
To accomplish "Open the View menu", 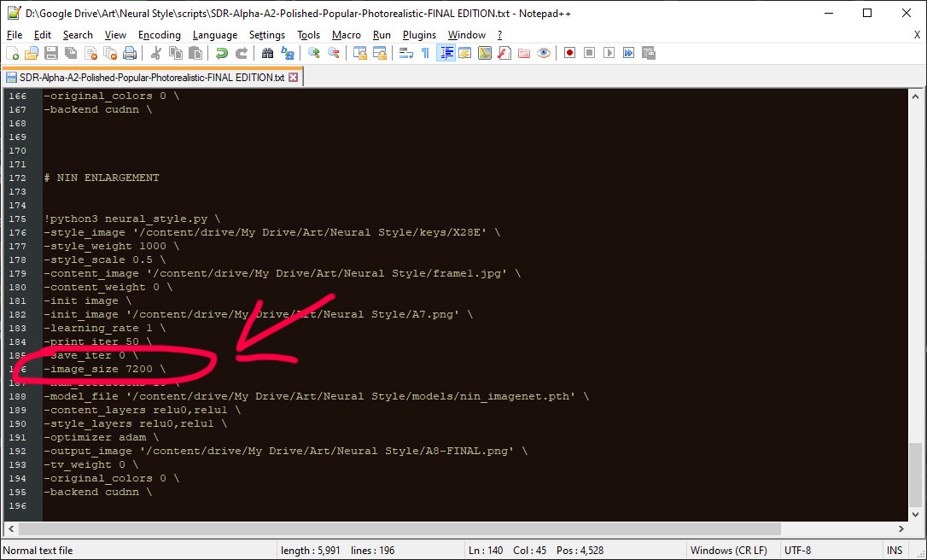I will (x=115, y=35).
